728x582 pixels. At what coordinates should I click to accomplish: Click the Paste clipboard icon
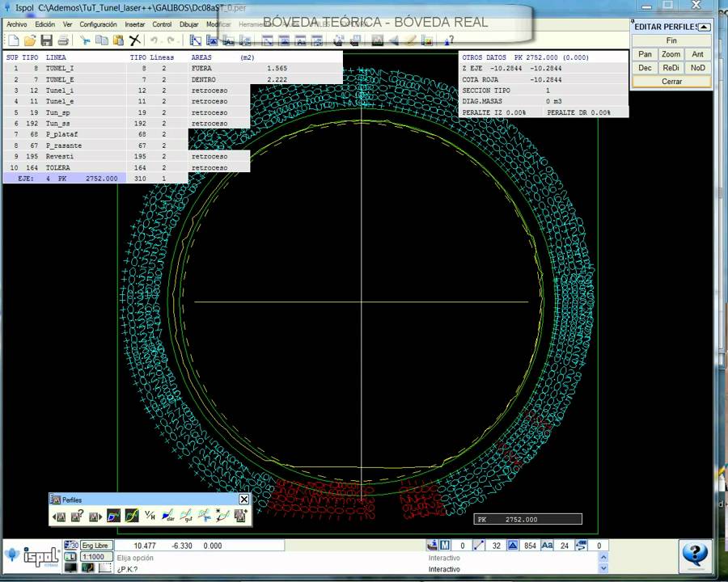point(118,41)
